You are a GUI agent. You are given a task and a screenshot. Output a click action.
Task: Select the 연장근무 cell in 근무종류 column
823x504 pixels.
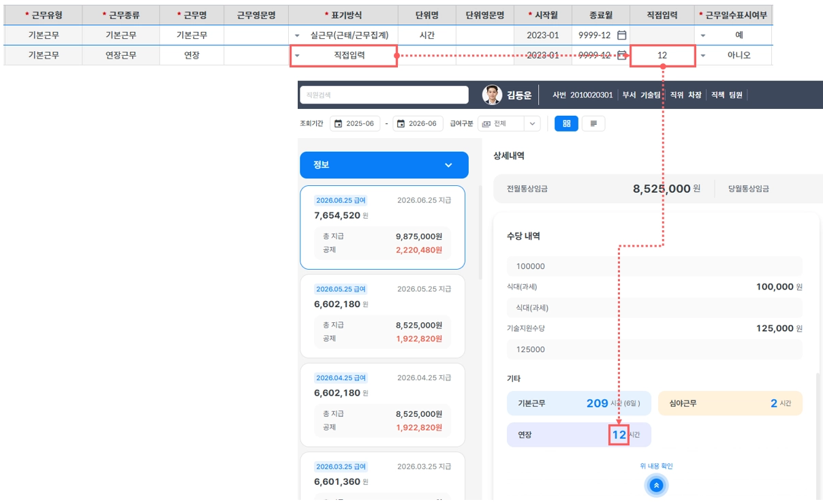(121, 56)
